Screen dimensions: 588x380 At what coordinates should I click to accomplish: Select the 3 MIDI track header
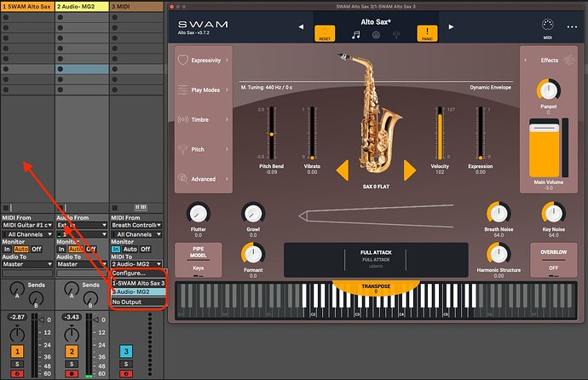pos(136,6)
